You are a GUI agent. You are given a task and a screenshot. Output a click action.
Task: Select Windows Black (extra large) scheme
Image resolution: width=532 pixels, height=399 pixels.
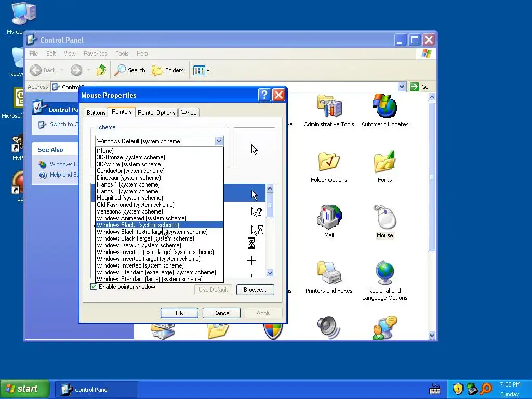(159, 232)
